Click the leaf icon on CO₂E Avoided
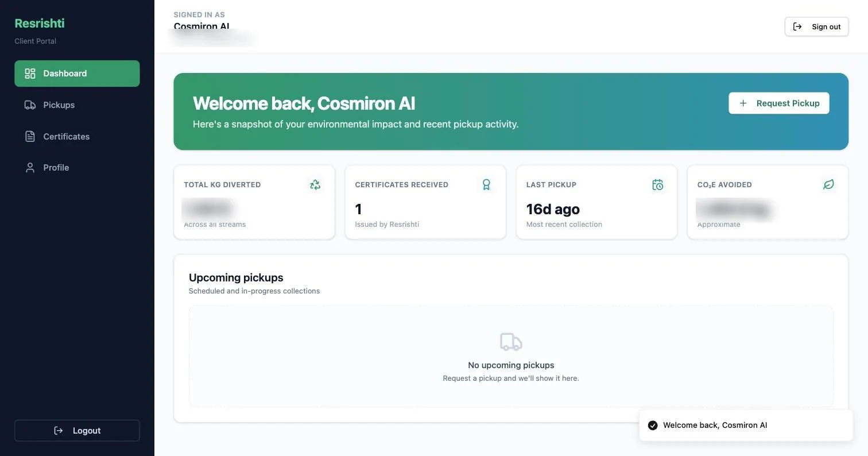This screenshot has width=868, height=456. pyautogui.click(x=829, y=184)
